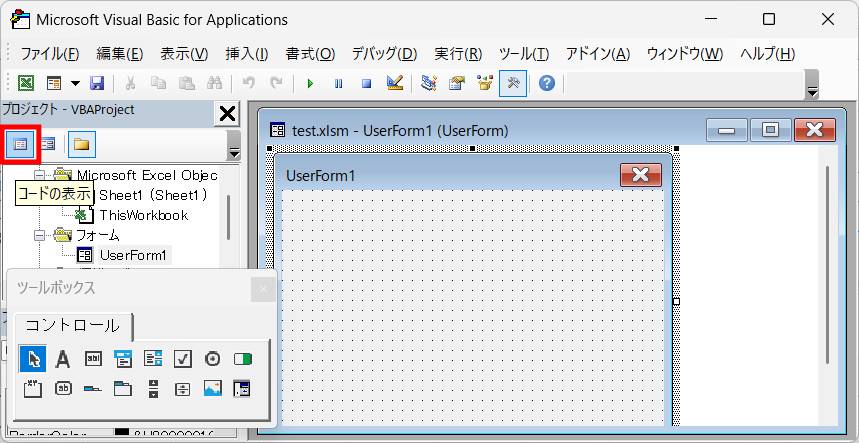Select UserForm1 in project tree
The height and width of the screenshot is (443, 859).
click(133, 255)
